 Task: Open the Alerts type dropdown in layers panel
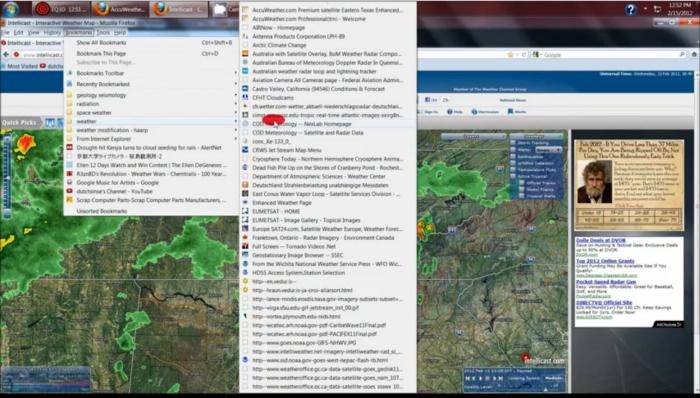coord(548,150)
